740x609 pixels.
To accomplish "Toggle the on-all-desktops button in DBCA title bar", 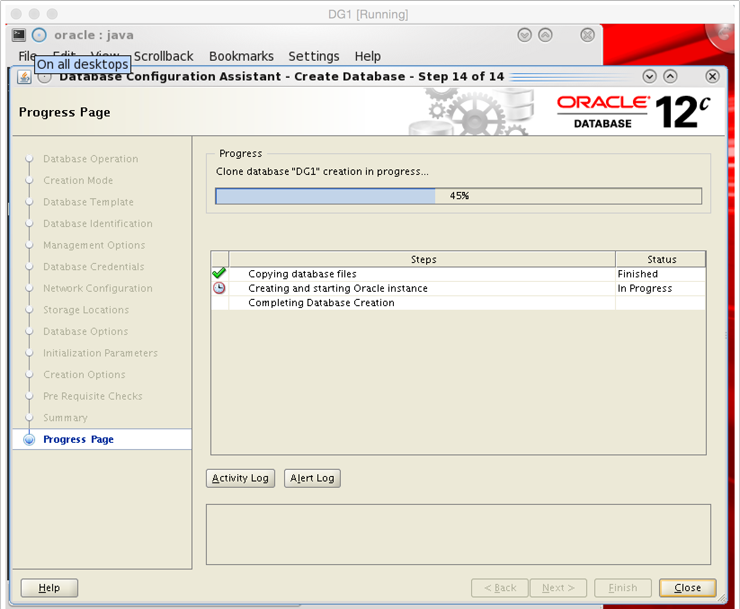I will click(44, 77).
